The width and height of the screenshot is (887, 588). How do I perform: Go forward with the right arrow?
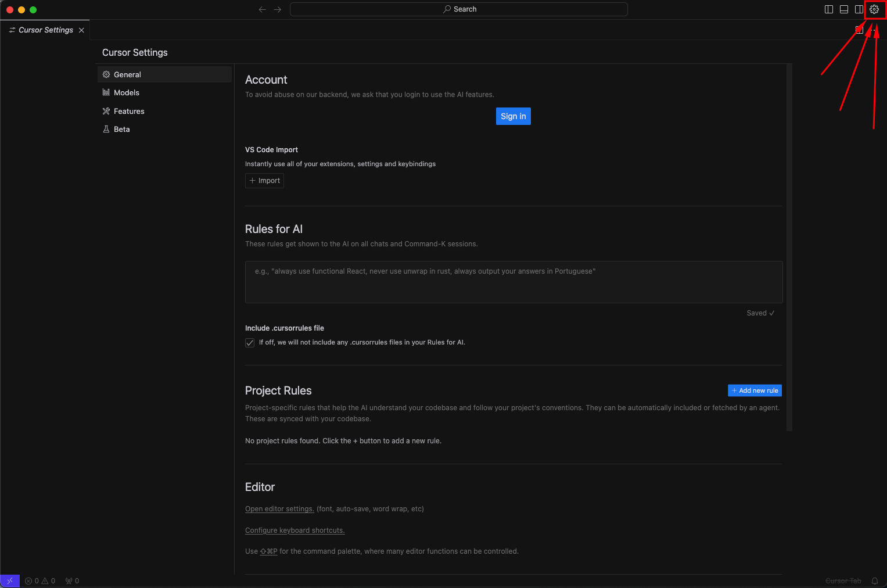click(278, 9)
